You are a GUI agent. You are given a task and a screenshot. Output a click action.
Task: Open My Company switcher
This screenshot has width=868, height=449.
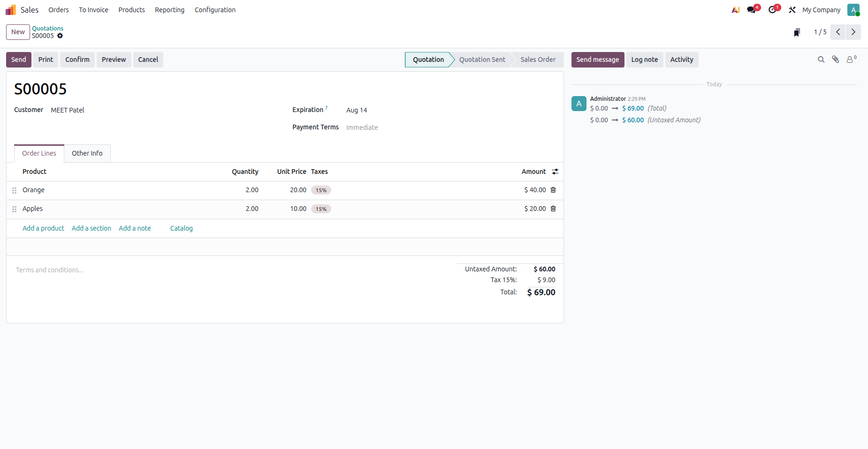click(821, 10)
